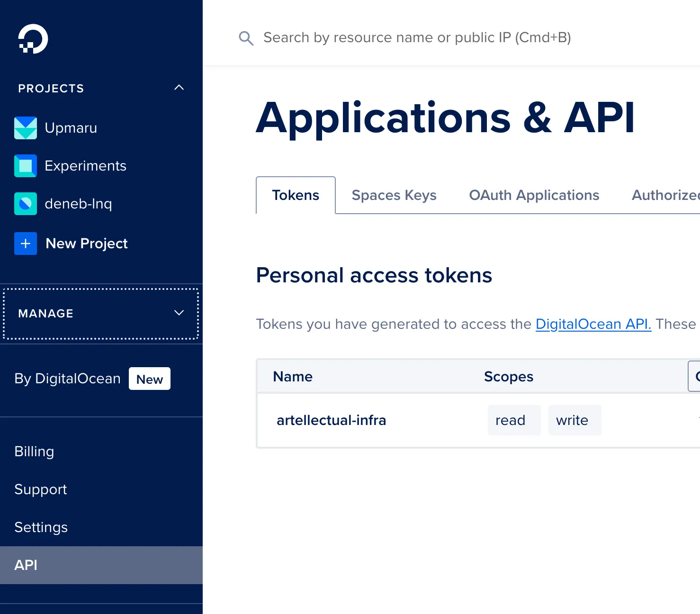Image resolution: width=700 pixels, height=614 pixels.
Task: Click the DigitalOcean logo icon
Action: tap(33, 39)
